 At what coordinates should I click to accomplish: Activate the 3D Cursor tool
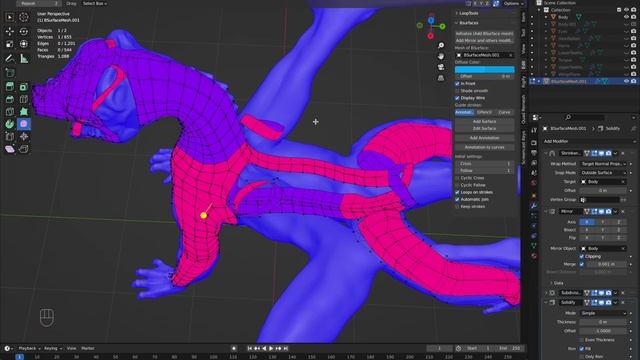(24, 17)
